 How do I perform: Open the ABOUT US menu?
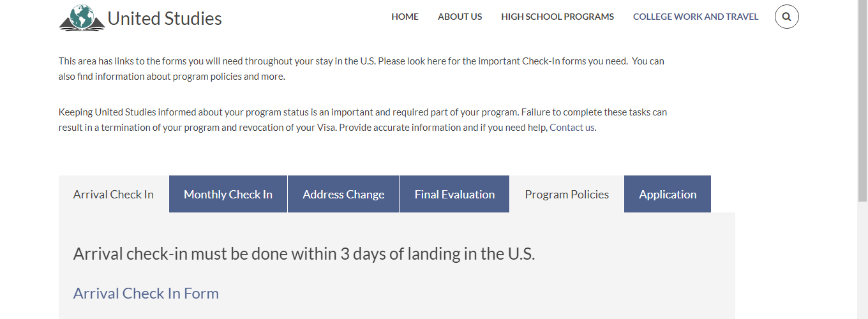460,17
